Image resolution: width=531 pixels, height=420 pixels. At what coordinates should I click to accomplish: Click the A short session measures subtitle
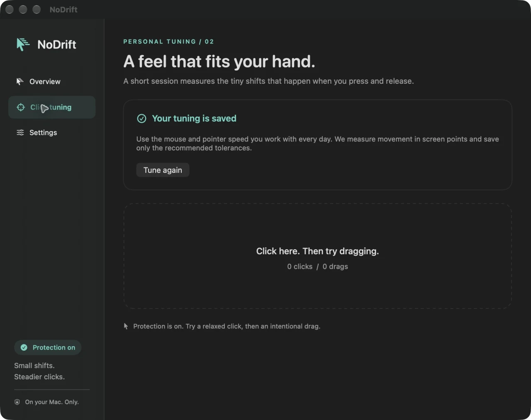pyautogui.click(x=268, y=81)
